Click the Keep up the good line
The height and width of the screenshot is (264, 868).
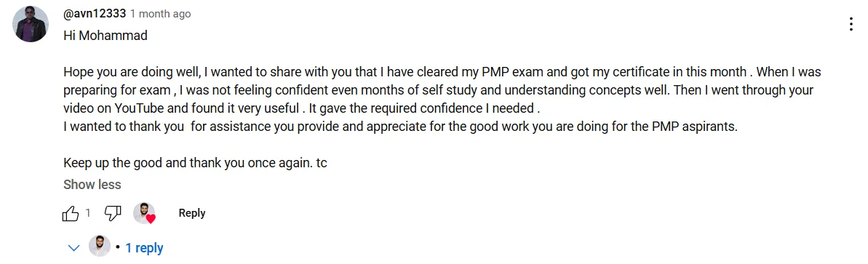pyautogui.click(x=195, y=163)
